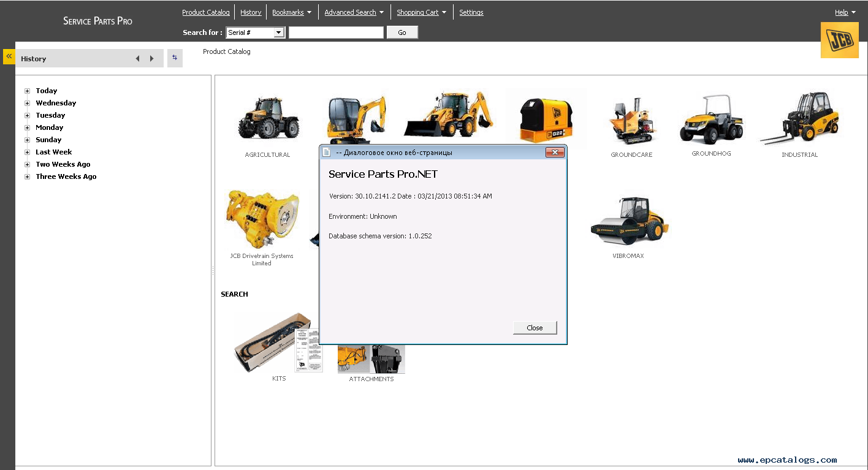Open the Agricultural tractor category
Viewport: 868px width, 470px height.
[x=268, y=126]
